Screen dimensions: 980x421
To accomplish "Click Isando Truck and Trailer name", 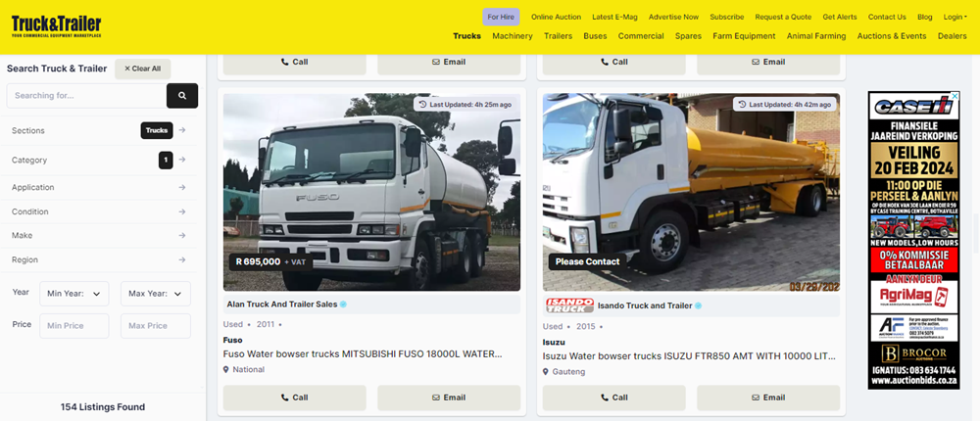I will coord(645,305).
